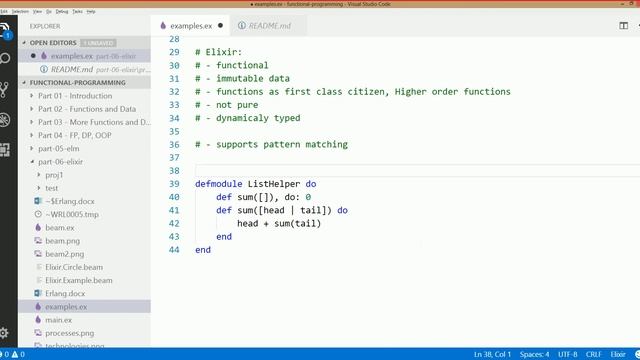Viewport: 640px width, 360px height.
Task: Click the image icon beside processes.png
Action: (x=38, y=333)
